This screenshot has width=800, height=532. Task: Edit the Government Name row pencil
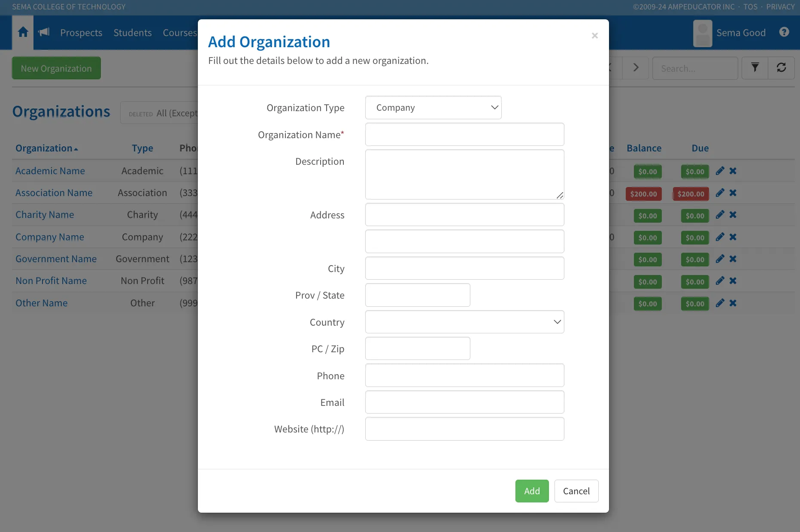[x=720, y=259]
